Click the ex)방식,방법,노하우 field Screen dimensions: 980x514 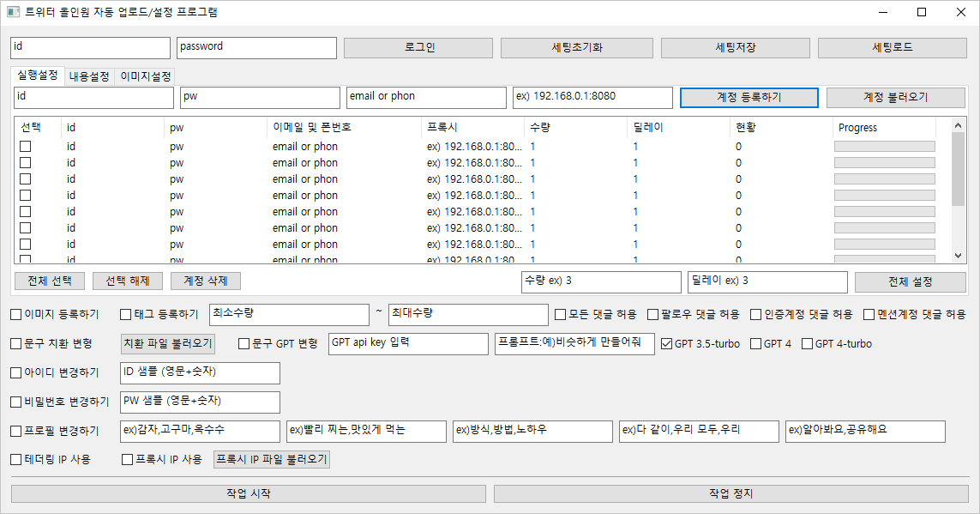point(532,432)
